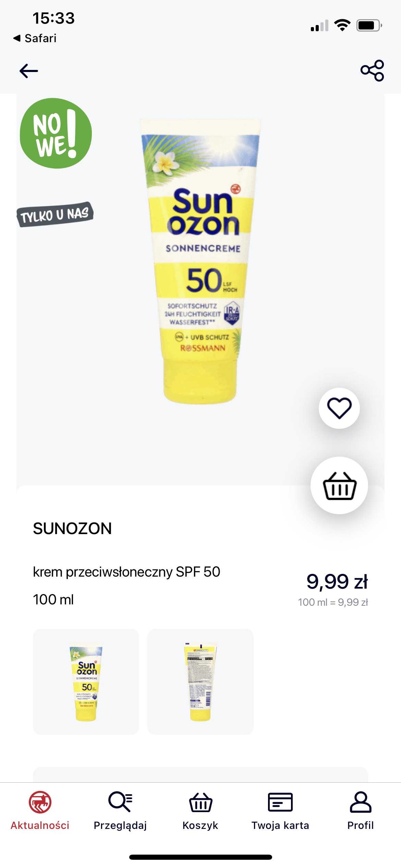This screenshot has width=401, height=868.
Task: Tap the back arrow icon
Action: click(x=29, y=71)
